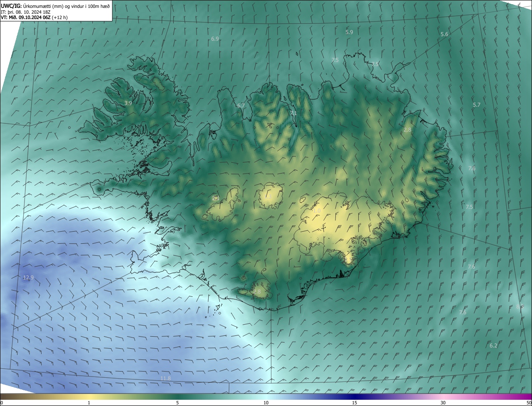Viewport: 532px width, 406px height.
Task: Click the 5.7 value label on the map
Action: [477, 105]
